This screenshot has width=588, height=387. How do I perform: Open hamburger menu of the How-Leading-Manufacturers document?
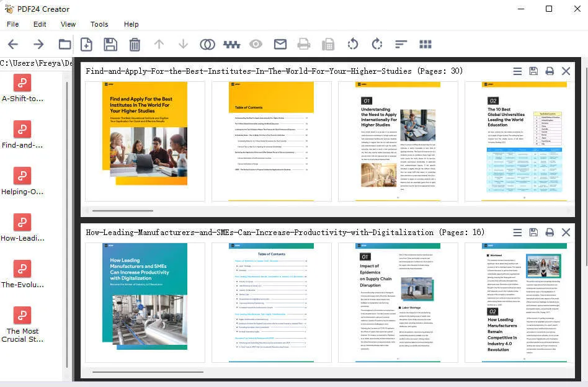517,233
